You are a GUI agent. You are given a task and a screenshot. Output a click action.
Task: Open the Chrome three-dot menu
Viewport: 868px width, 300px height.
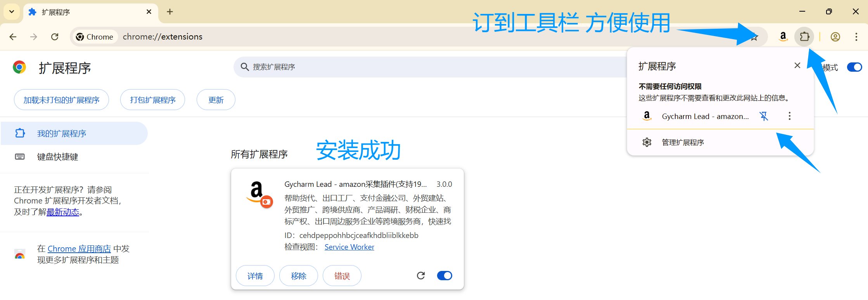[x=856, y=37]
